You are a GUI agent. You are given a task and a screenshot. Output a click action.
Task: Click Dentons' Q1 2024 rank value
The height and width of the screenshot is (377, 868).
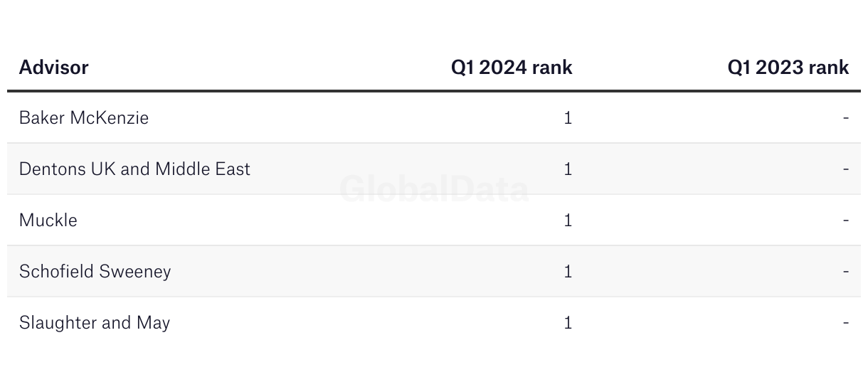[x=568, y=169]
